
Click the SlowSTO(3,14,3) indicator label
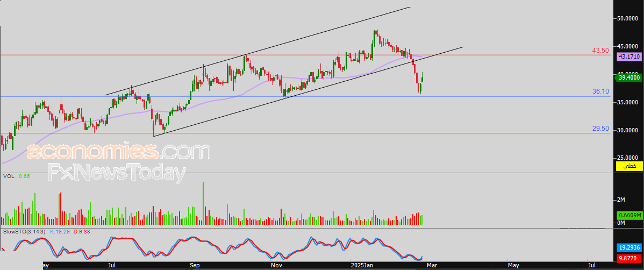pyautogui.click(x=25, y=231)
